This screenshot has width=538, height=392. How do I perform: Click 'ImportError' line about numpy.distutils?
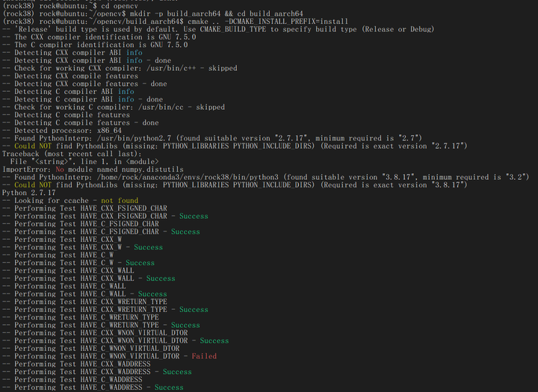click(x=93, y=169)
